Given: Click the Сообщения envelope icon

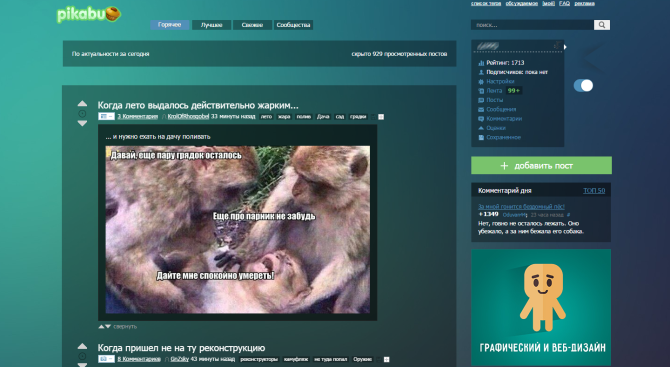Looking at the screenshot, I should [x=481, y=109].
